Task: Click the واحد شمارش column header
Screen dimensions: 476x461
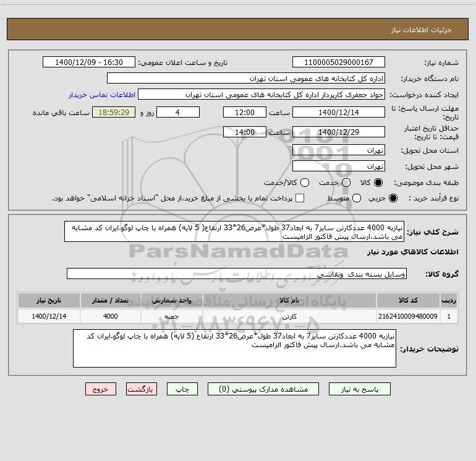Action: point(171,300)
